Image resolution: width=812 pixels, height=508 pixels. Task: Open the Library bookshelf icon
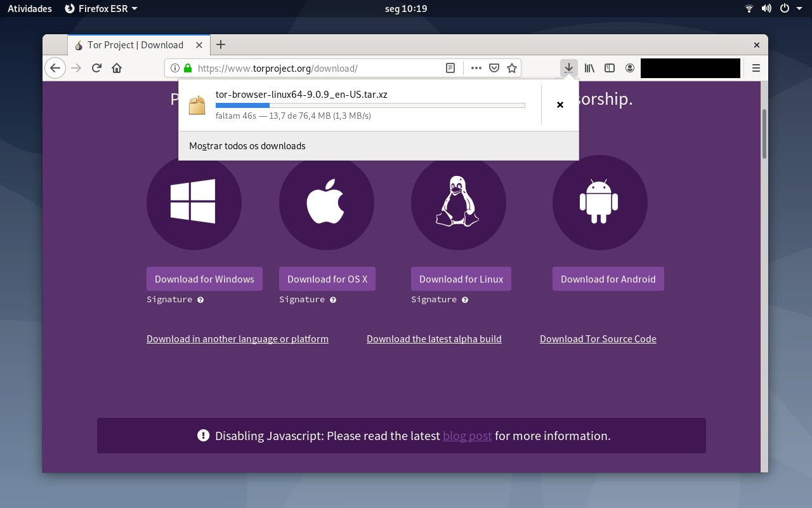click(589, 68)
